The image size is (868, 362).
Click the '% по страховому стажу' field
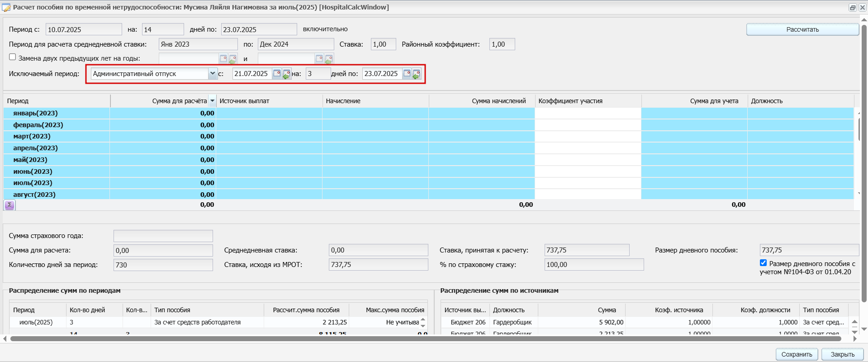(594, 265)
